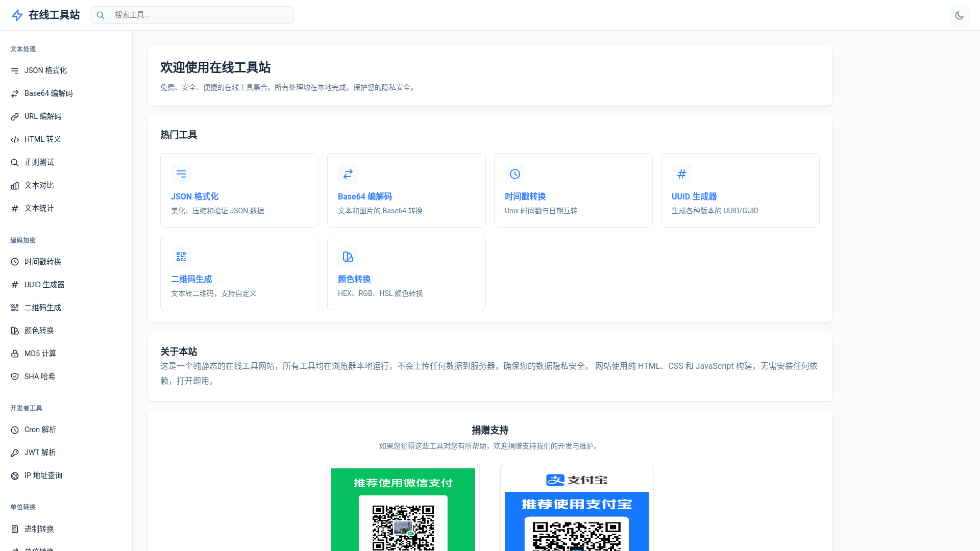Image resolution: width=980 pixels, height=551 pixels.
Task: Click the search magnifier icon in the search box
Action: click(x=101, y=15)
